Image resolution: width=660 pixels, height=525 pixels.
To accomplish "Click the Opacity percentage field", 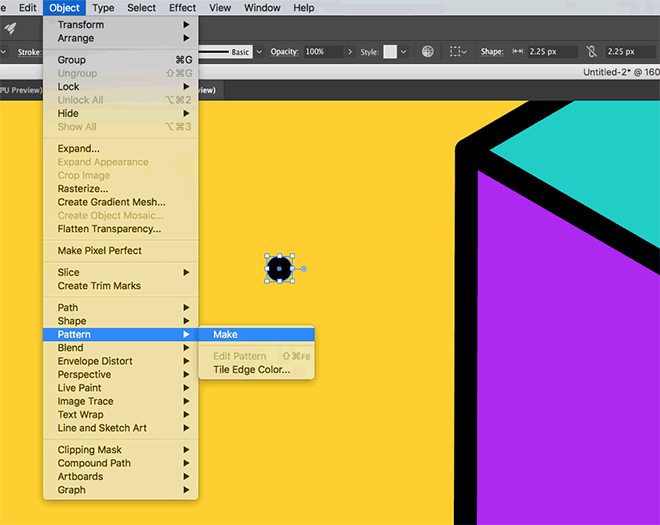I will click(x=322, y=51).
